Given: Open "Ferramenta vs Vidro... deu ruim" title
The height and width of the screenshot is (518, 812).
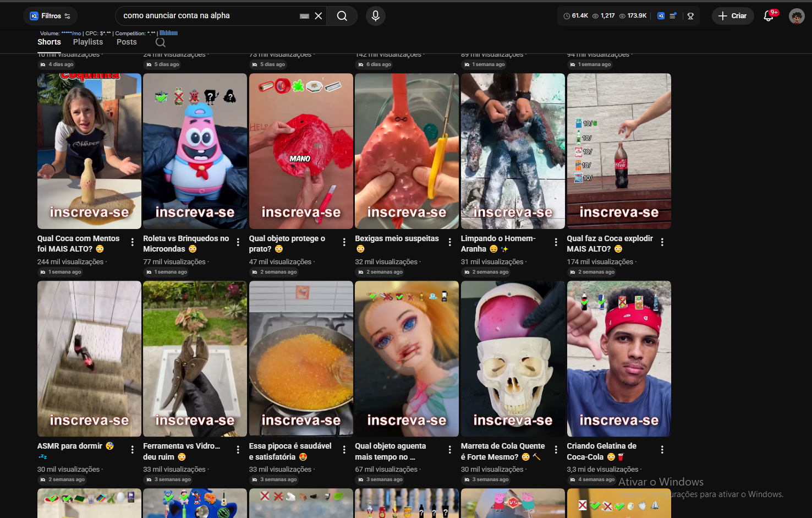Looking at the screenshot, I should pyautogui.click(x=182, y=451).
